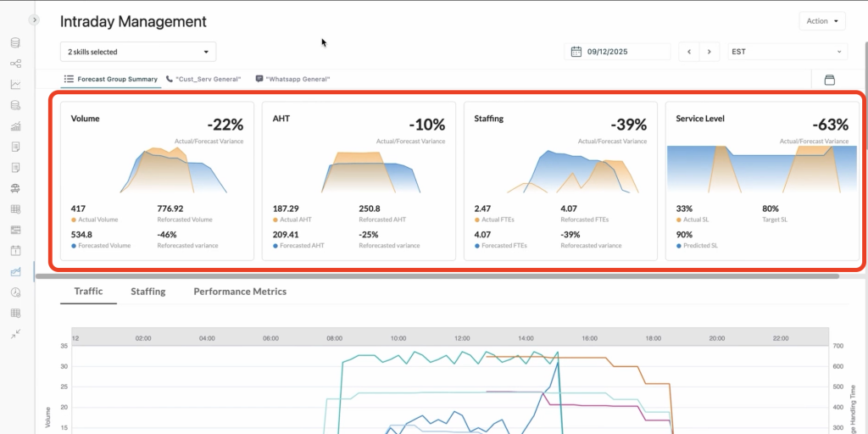Screen dimensions: 868x434
Task: Click the connected-nodes workflow icon in sidebar
Action: click(x=15, y=64)
